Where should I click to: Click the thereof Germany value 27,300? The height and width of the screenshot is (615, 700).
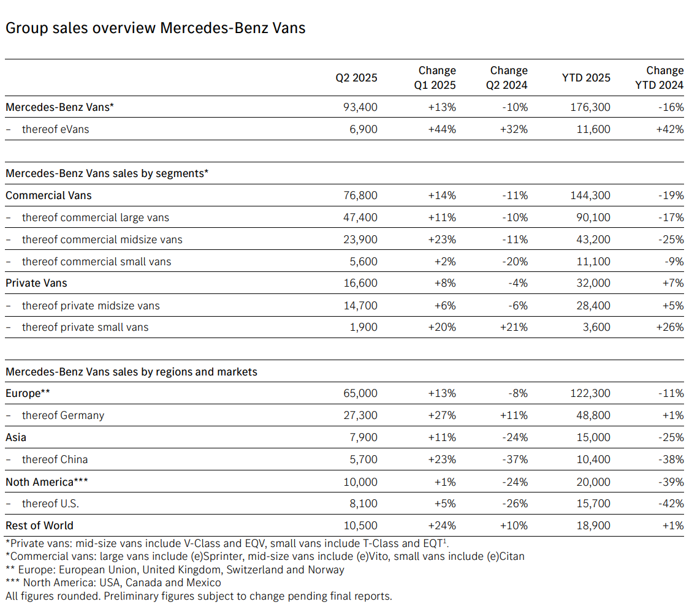point(360,415)
